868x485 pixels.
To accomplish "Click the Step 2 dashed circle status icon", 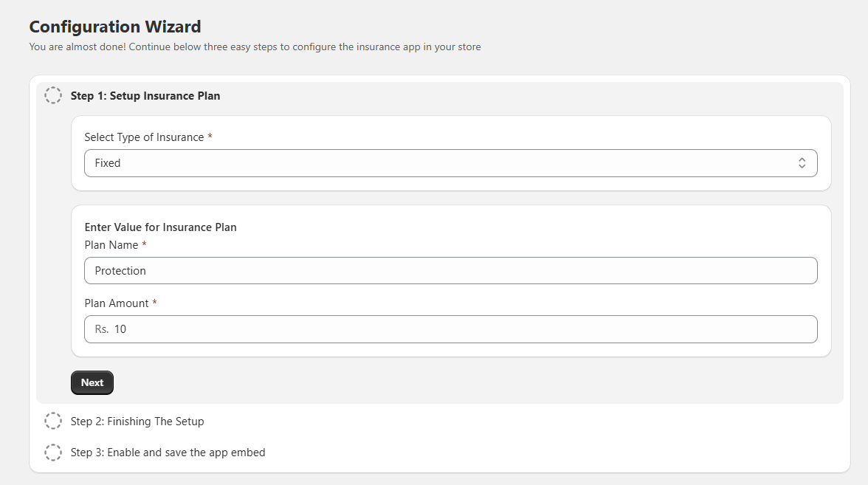I will [53, 422].
